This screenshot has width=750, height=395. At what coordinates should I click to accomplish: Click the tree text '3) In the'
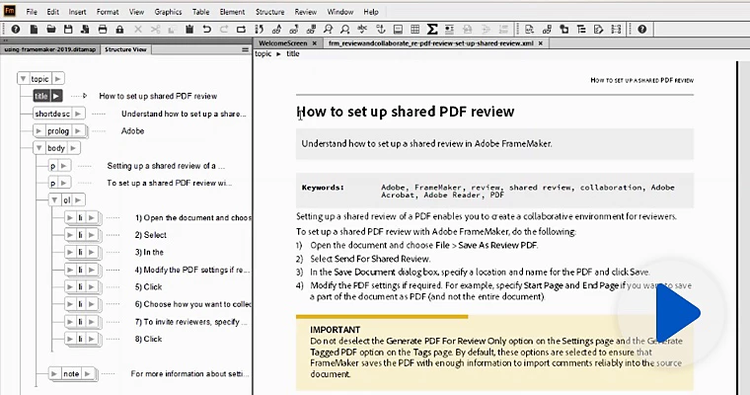click(x=149, y=252)
